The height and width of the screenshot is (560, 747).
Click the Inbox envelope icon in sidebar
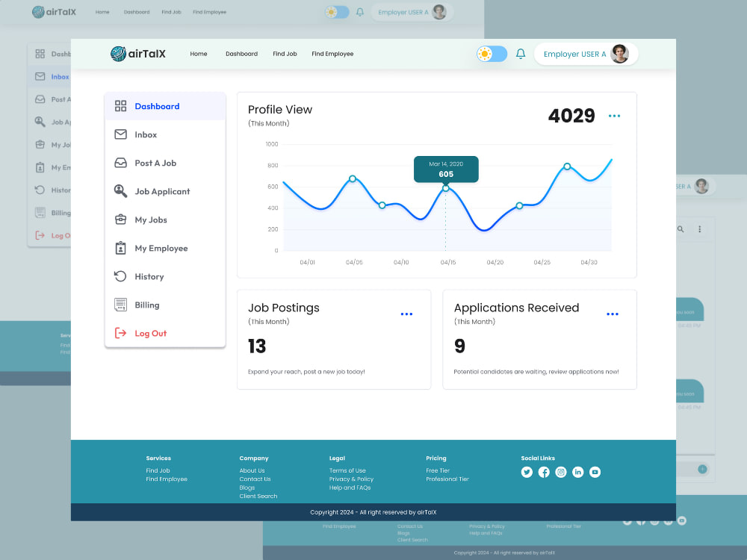tap(120, 134)
